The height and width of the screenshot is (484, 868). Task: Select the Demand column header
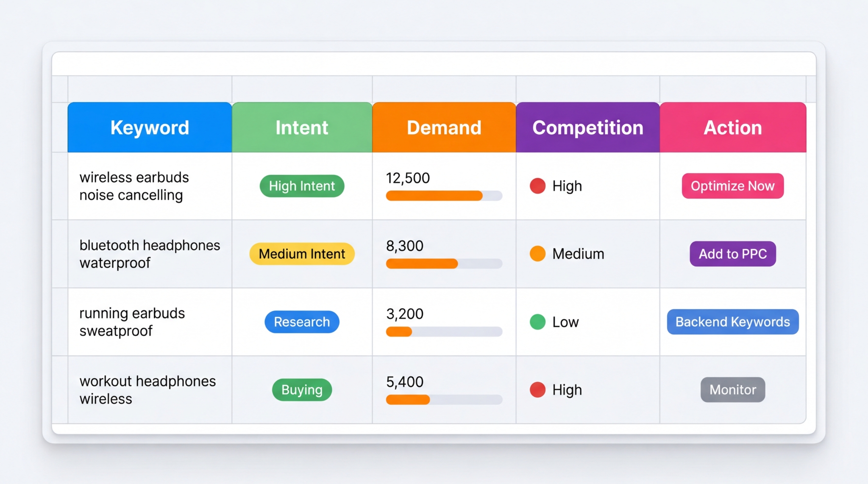(444, 127)
